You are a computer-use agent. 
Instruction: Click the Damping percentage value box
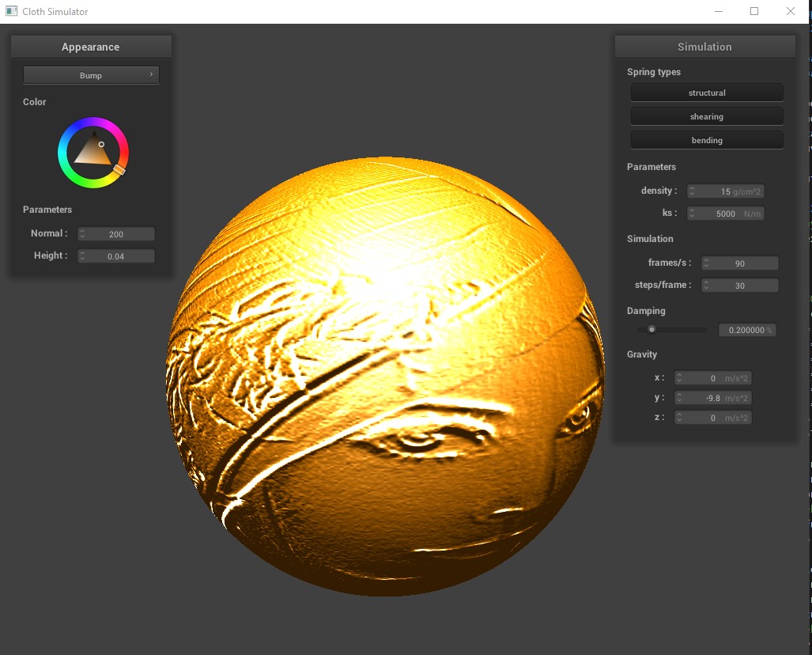747,330
